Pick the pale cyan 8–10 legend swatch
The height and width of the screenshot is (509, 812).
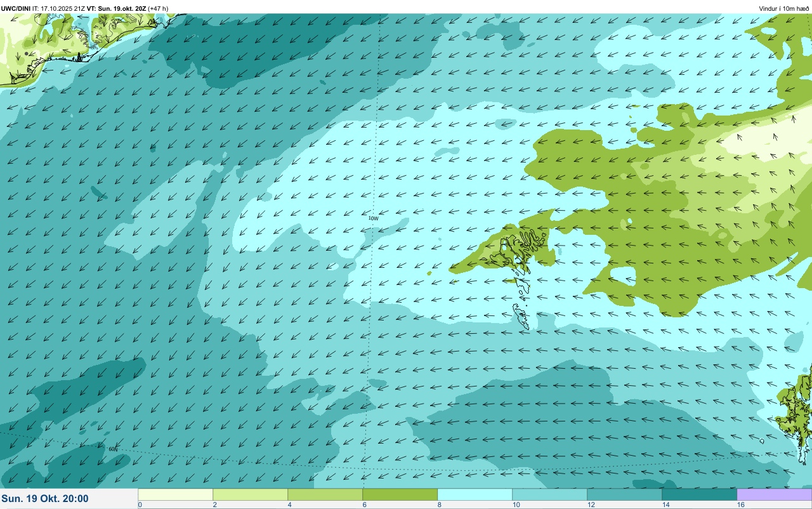click(x=475, y=494)
